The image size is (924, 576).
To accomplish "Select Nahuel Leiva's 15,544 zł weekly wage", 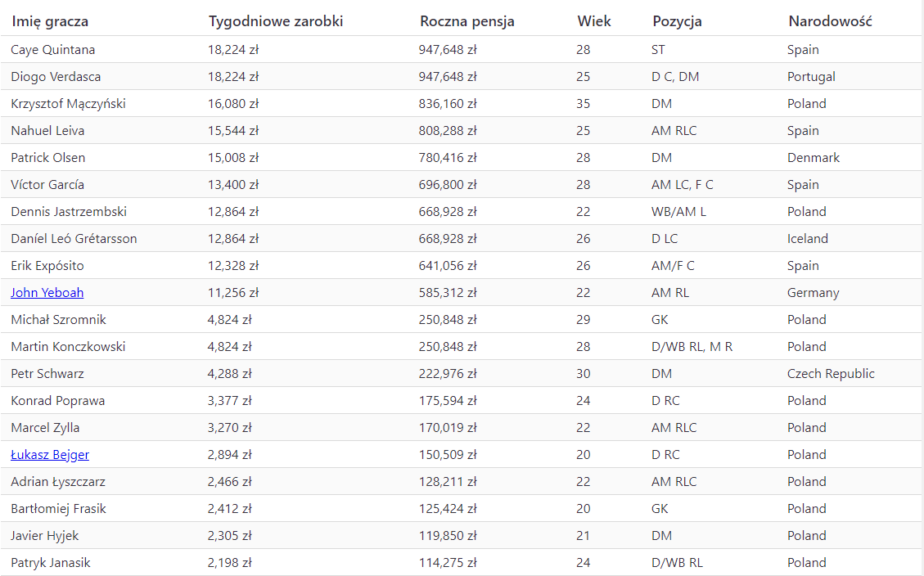I will click(233, 131).
